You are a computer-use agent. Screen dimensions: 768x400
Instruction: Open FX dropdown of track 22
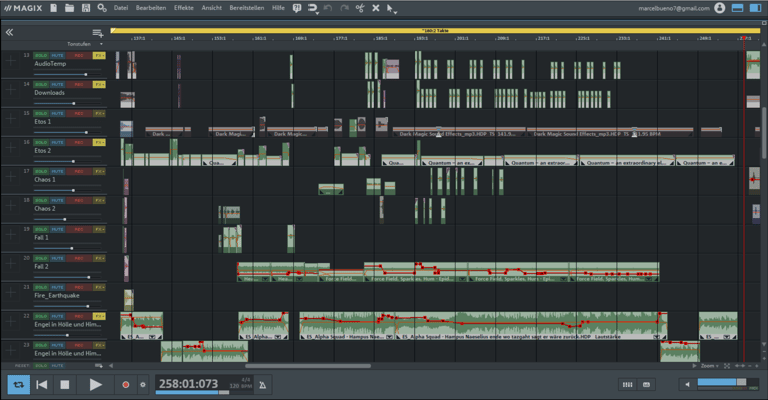(x=99, y=316)
